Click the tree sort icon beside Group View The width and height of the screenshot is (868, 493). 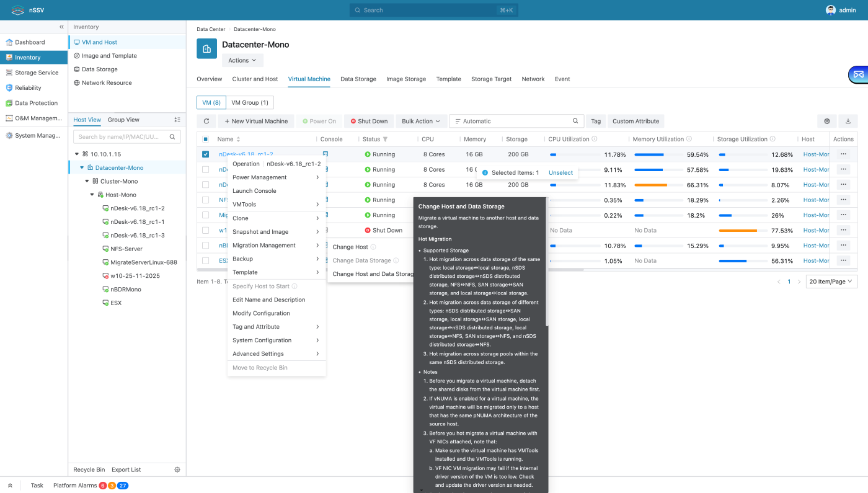click(x=177, y=120)
